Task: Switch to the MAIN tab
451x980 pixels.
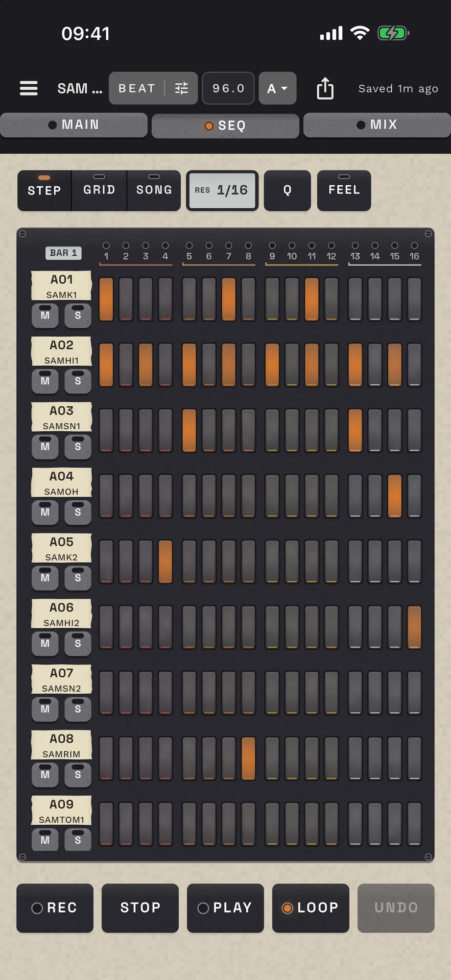Action: pyautogui.click(x=74, y=125)
